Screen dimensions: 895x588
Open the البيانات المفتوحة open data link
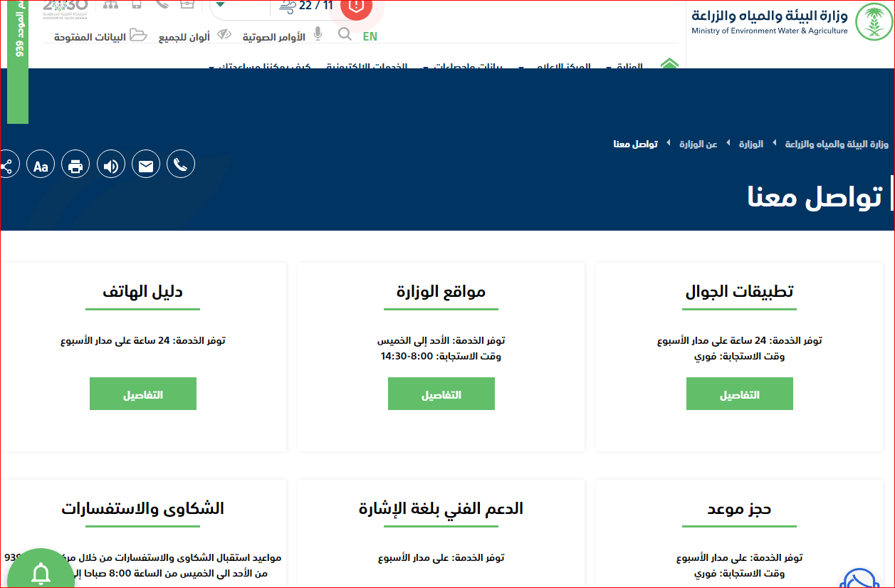(101, 36)
